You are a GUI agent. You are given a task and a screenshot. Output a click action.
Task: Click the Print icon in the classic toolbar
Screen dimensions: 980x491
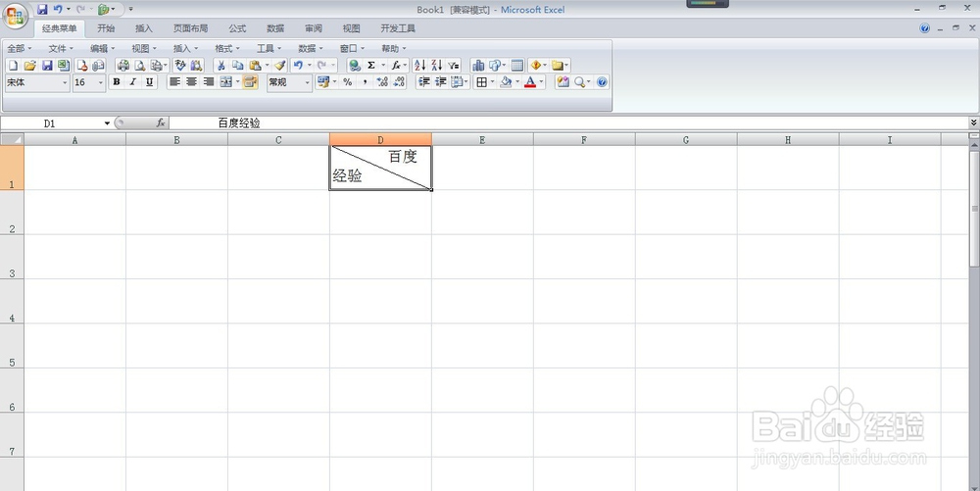[123, 65]
